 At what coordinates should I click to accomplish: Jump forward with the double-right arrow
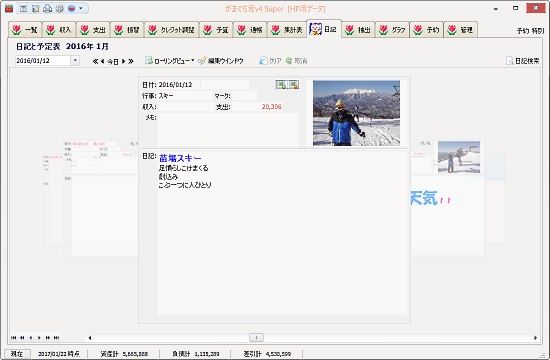[x=131, y=61]
